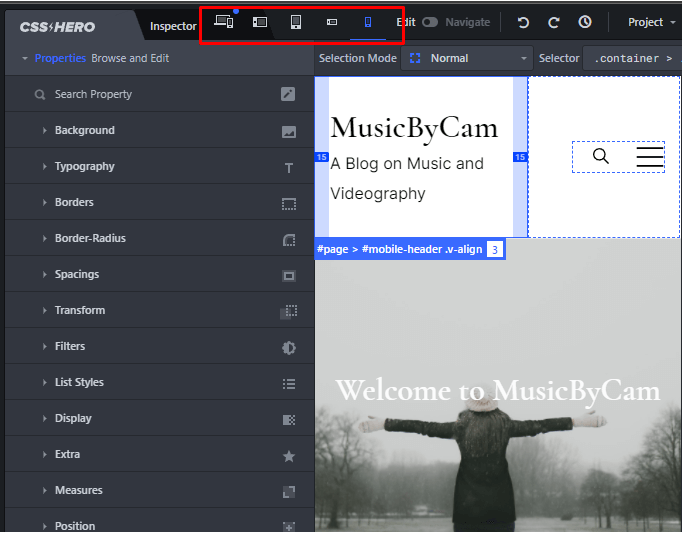Image resolution: width=682 pixels, height=533 pixels.
Task: Click the undo arrow icon
Action: click(523, 22)
